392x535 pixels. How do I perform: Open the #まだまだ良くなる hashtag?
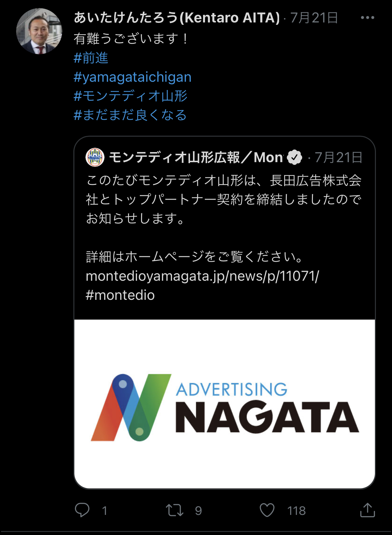pos(130,115)
